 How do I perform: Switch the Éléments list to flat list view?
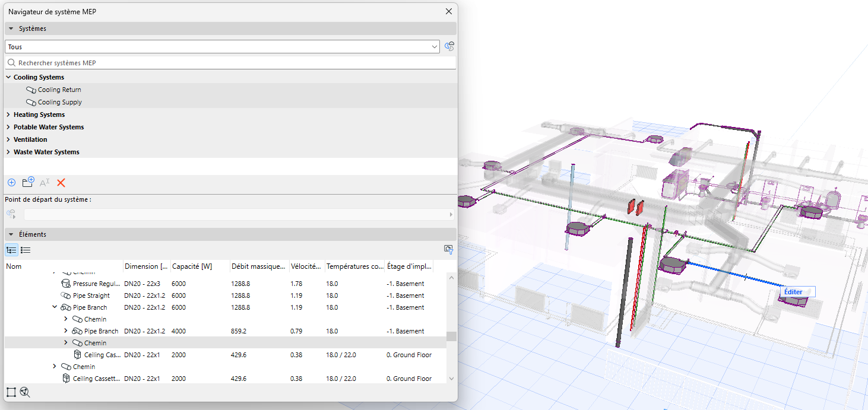(26, 250)
